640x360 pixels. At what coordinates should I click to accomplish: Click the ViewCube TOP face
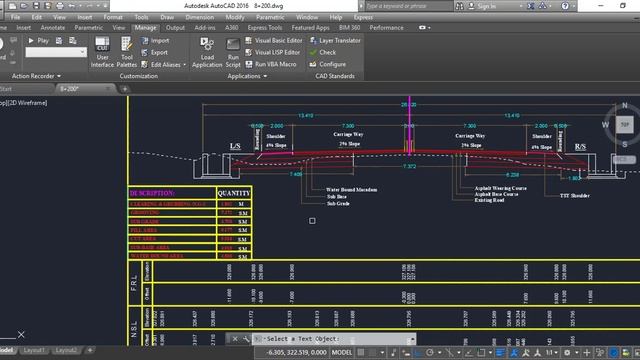click(624, 124)
